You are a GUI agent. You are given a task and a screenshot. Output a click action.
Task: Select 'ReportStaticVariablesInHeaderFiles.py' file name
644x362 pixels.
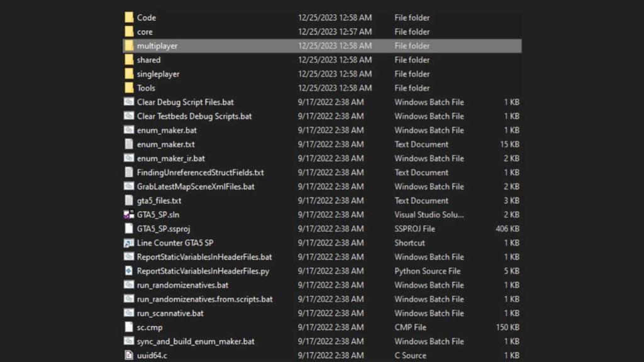point(203,271)
